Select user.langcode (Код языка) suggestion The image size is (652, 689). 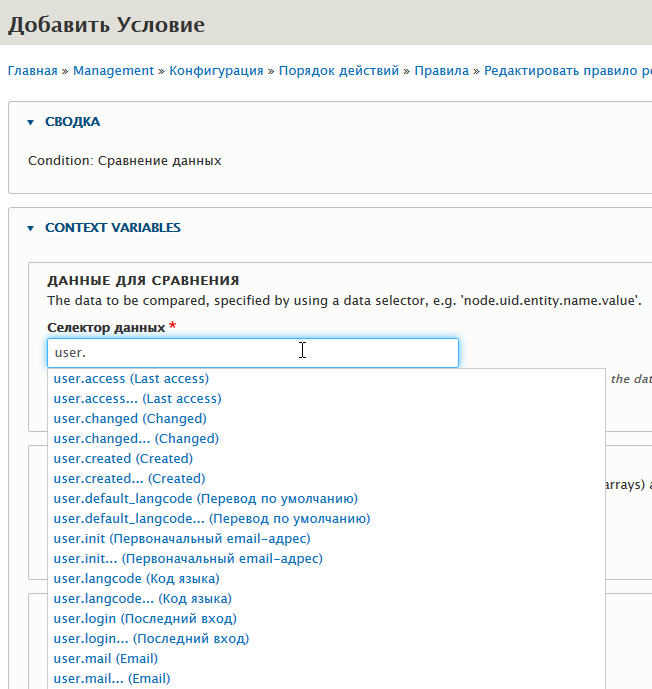click(136, 579)
